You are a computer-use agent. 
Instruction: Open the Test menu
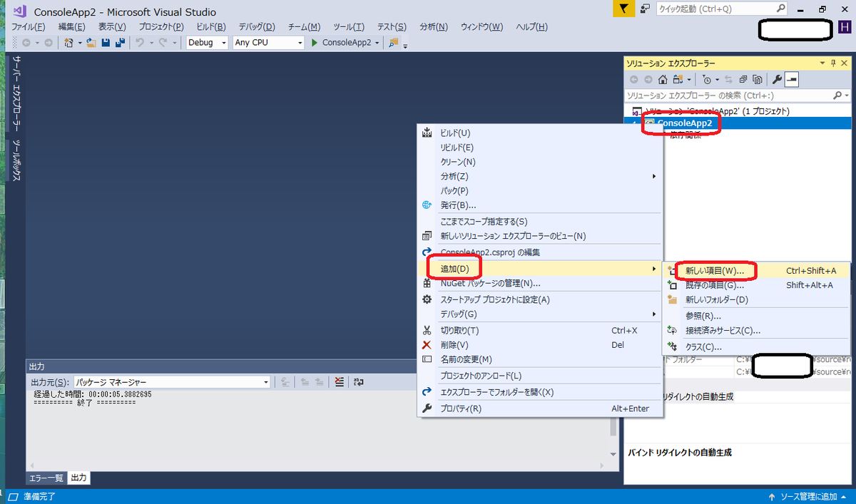pos(392,26)
